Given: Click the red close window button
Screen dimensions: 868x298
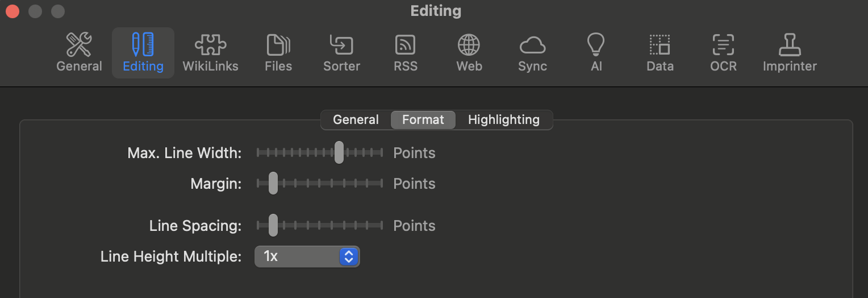Looking at the screenshot, I should (x=12, y=11).
